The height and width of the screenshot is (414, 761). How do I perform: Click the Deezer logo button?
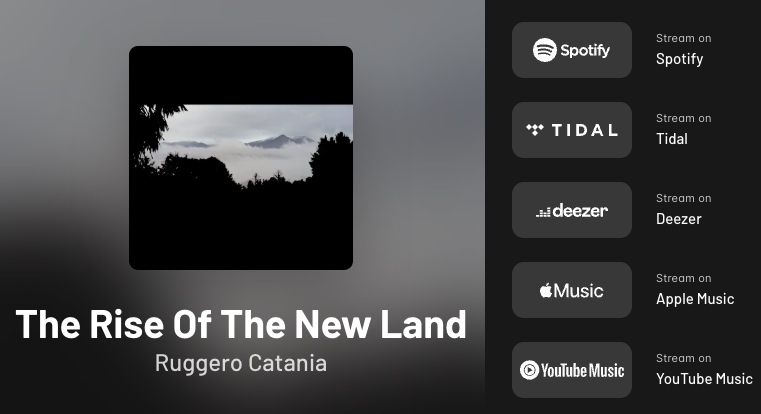point(572,210)
